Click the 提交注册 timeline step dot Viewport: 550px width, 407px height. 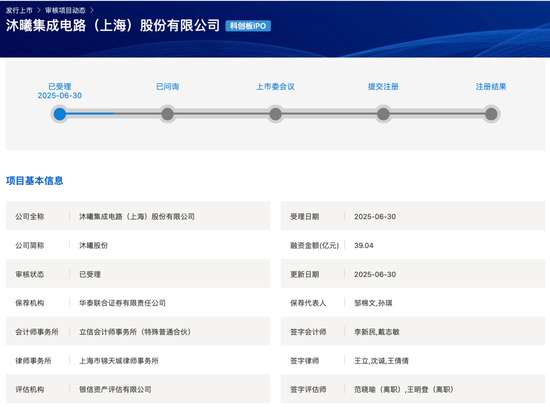(x=383, y=114)
